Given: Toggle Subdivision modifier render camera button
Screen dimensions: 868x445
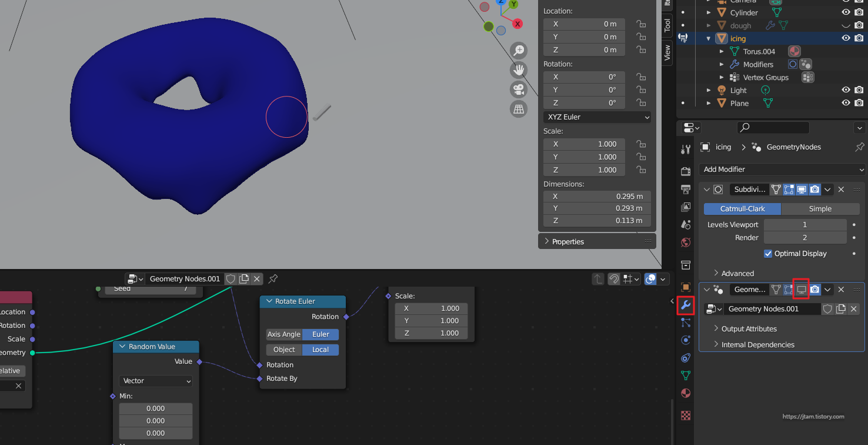Looking at the screenshot, I should 814,190.
